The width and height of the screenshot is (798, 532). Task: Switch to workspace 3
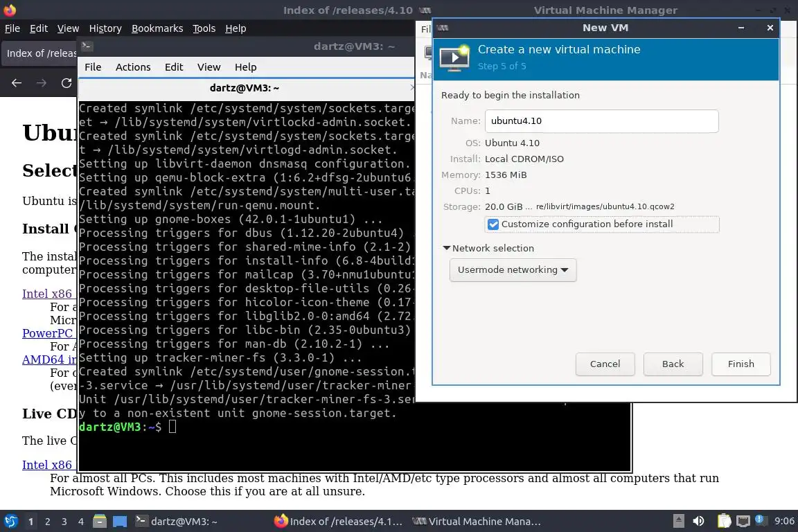(64, 522)
